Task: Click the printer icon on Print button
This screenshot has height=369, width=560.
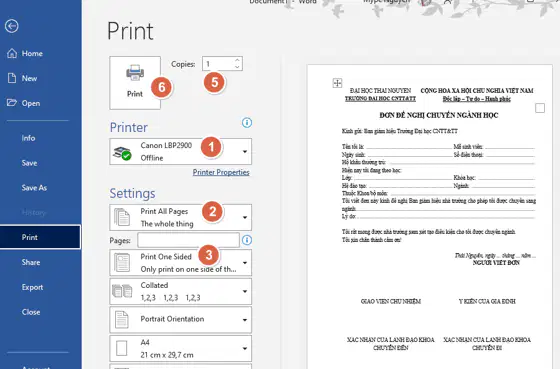Action: point(135,73)
